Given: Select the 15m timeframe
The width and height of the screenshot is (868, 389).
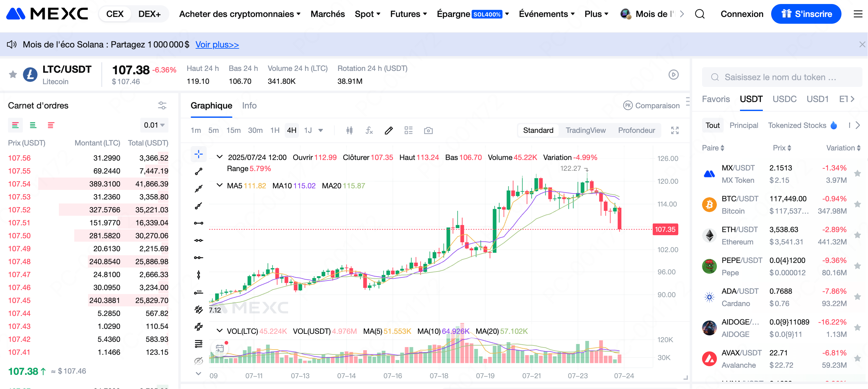Looking at the screenshot, I should click(x=233, y=130).
